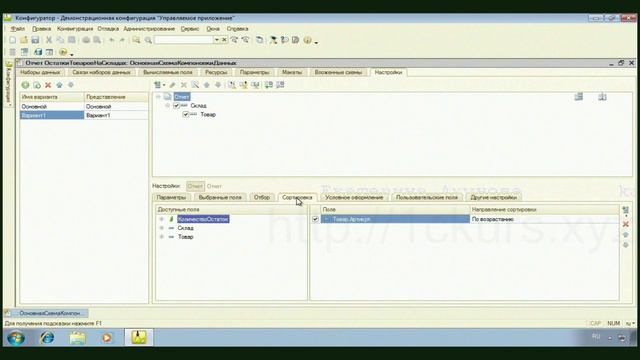This screenshot has height=360, width=640.
Task: Click the pencil Edit icon in structure toolbar
Action: [172, 85]
